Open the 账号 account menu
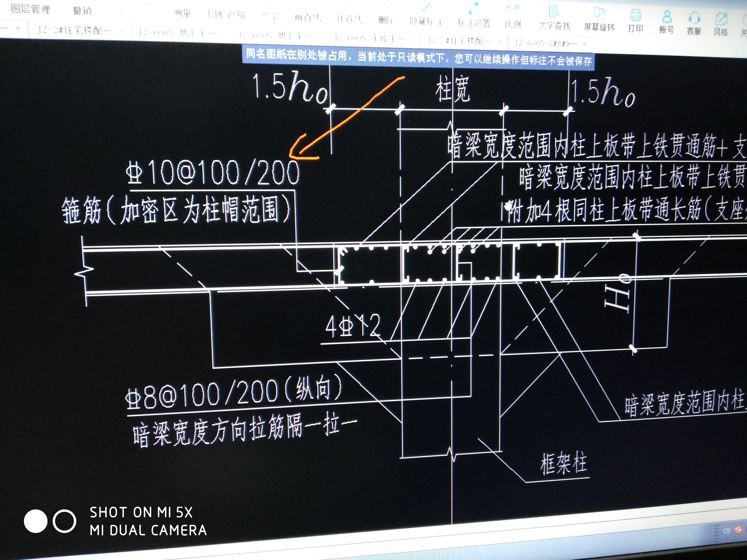The image size is (747, 560). [x=666, y=22]
